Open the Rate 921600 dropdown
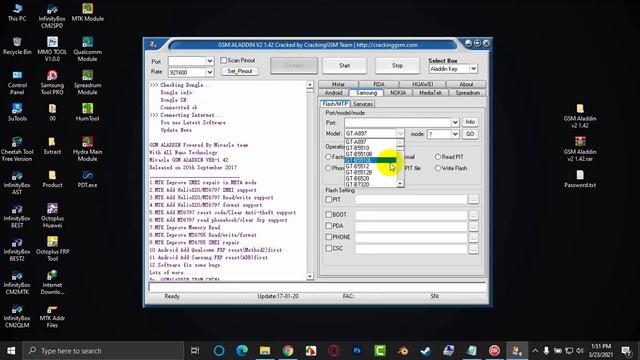The height and width of the screenshot is (360, 640). [x=209, y=72]
